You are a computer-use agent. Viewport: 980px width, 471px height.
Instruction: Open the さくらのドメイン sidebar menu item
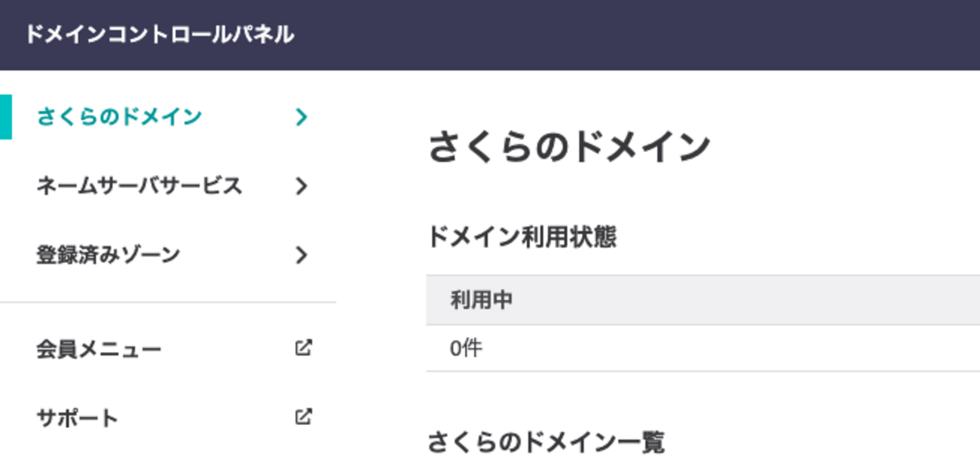coord(168,117)
